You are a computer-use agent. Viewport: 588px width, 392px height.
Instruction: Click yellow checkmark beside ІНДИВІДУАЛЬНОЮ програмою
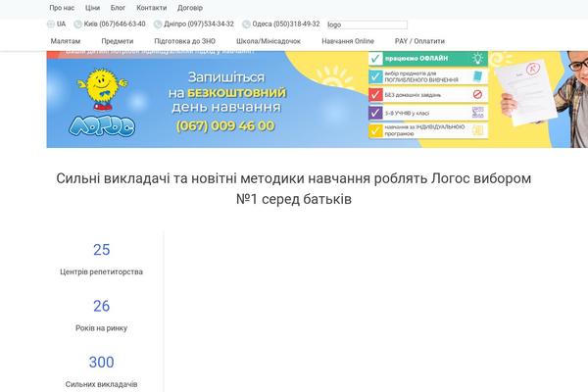point(375,130)
